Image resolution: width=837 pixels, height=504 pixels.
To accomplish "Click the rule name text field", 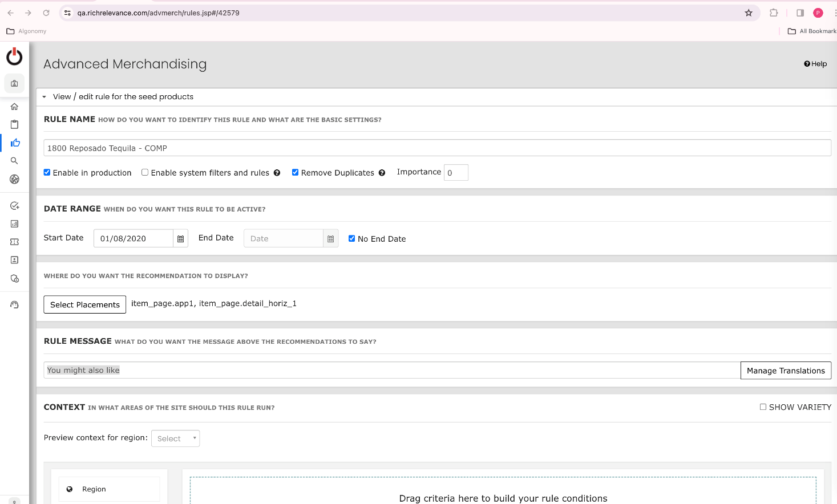I will (436, 148).
